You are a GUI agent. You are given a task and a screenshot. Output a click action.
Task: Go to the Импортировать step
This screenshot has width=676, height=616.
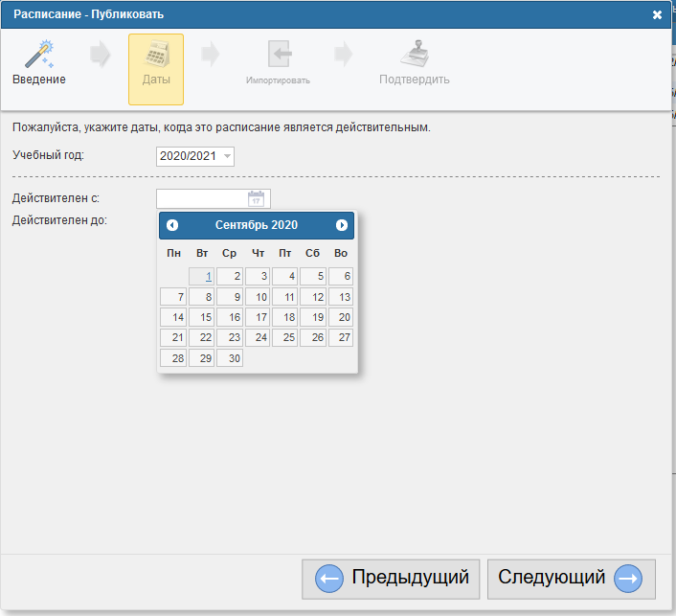click(x=278, y=62)
